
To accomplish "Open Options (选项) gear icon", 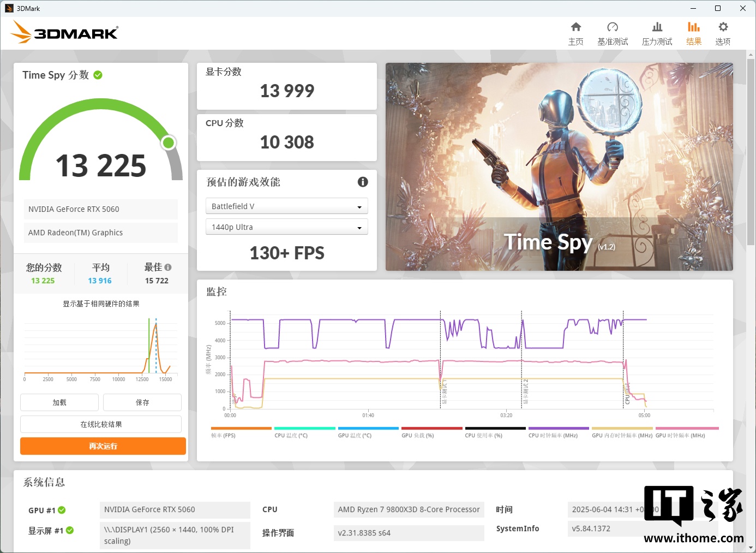I will tap(723, 27).
